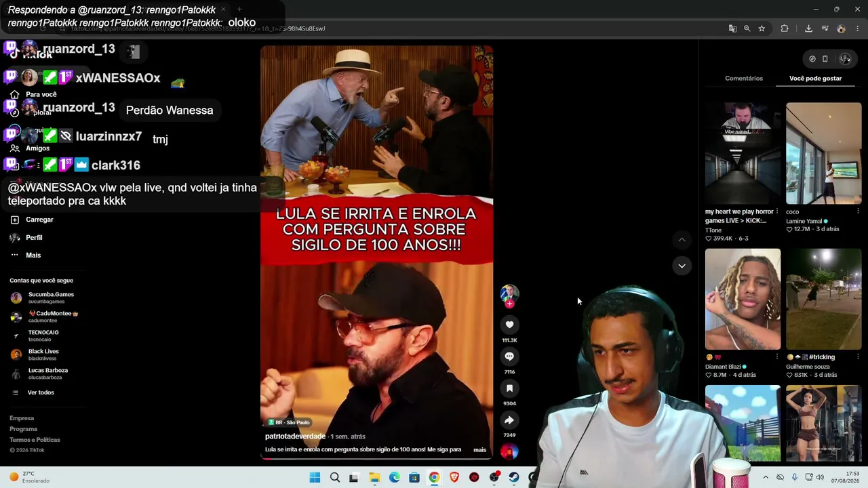The width and height of the screenshot is (868, 488).
Task: Open options for the Diamant Blazi video
Action: coord(777,357)
